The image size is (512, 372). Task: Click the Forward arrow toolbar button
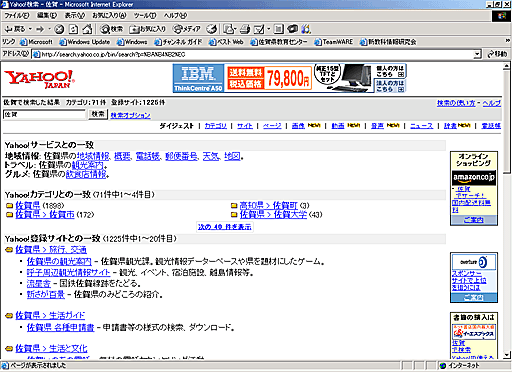coord(40,29)
